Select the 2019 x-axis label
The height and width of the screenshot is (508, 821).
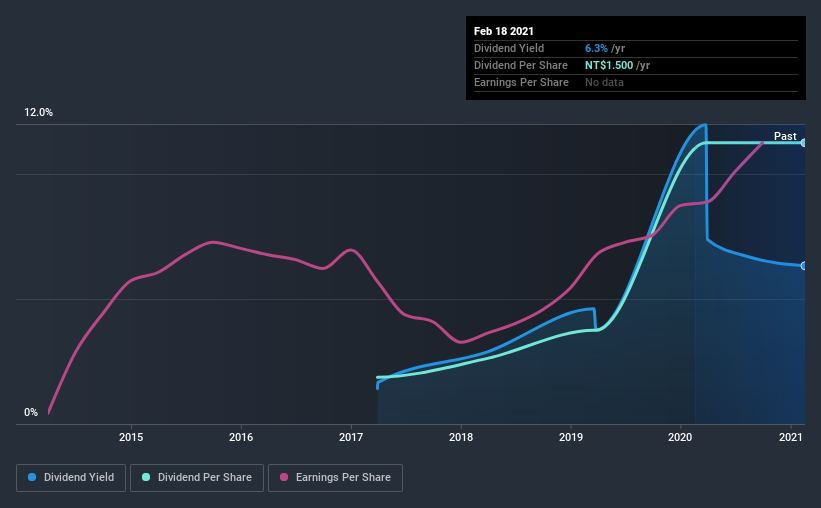point(571,437)
